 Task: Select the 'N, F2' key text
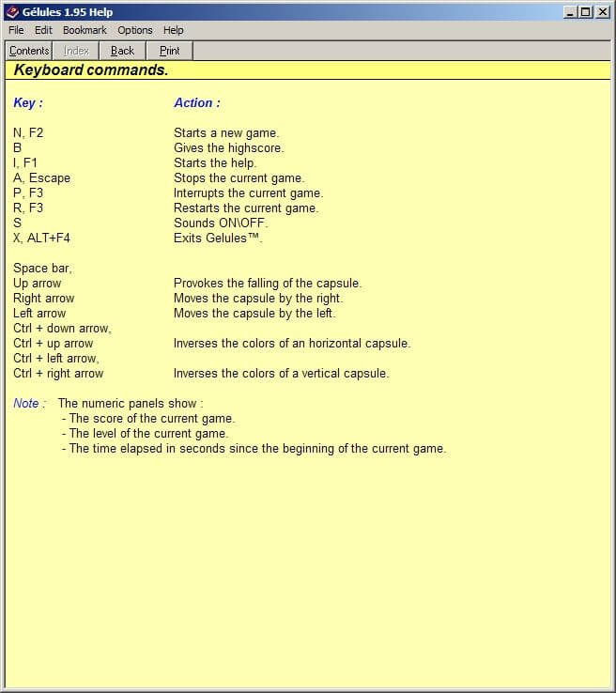[x=28, y=132]
